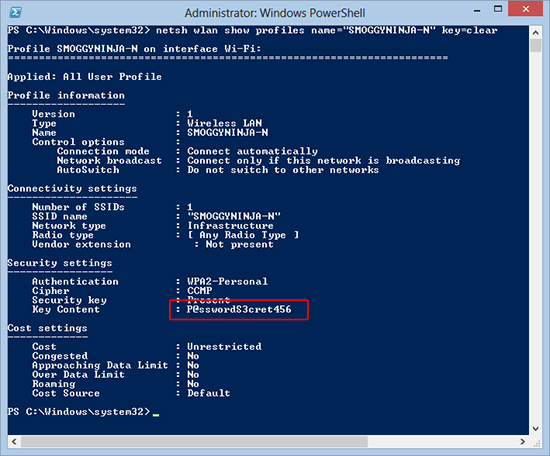Click the quoted SSID name value
Screen dimensions: 550x456
pos(234,216)
